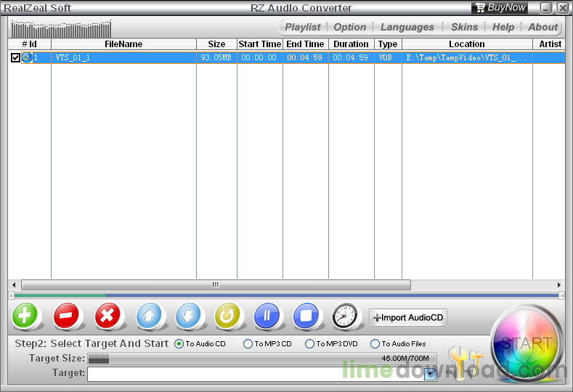The height and width of the screenshot is (392, 573).
Task: Choose the To Audio Files radio option
Action: coord(375,344)
